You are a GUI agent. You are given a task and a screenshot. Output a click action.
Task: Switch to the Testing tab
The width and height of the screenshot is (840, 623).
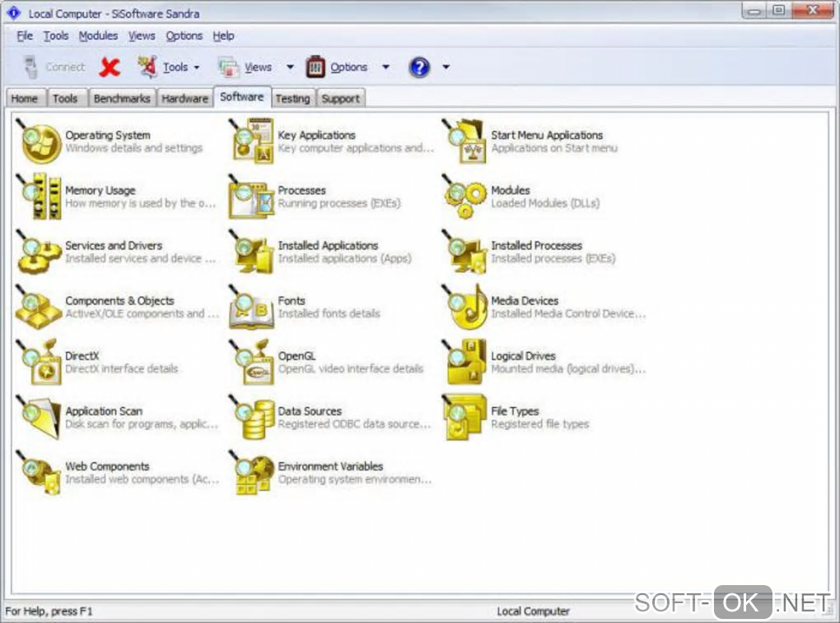(x=293, y=99)
